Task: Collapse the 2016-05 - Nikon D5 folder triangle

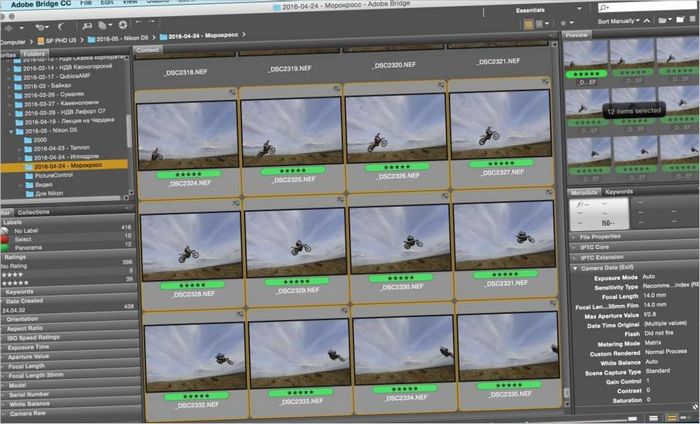Action: (x=11, y=132)
